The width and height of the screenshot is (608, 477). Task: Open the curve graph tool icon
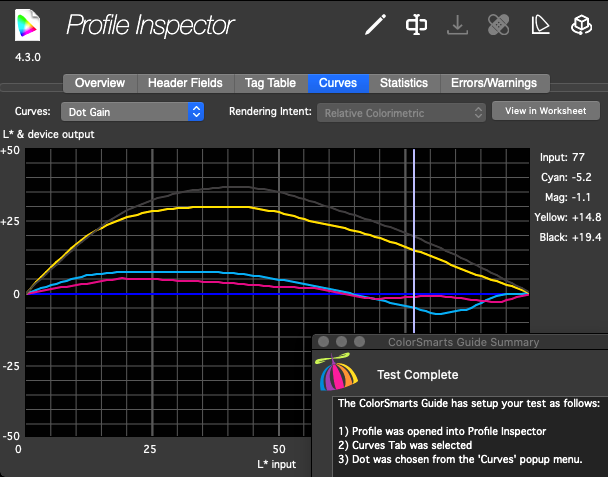[539, 25]
